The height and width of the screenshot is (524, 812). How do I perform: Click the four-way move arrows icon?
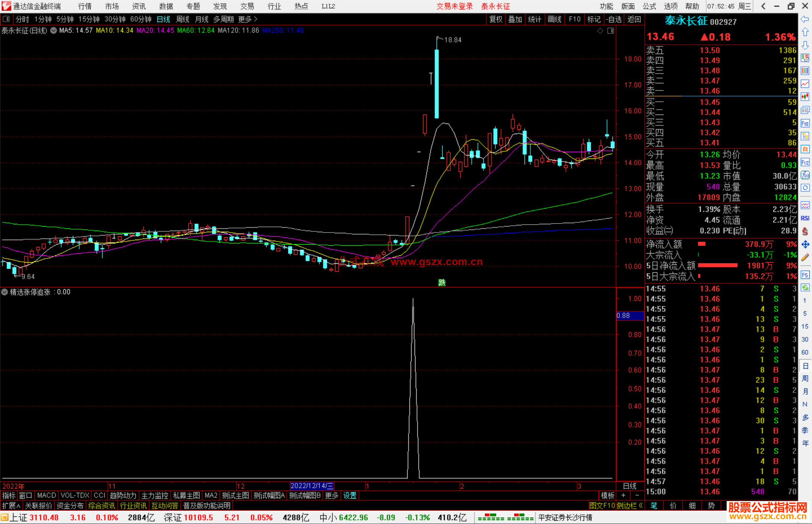pos(805,245)
